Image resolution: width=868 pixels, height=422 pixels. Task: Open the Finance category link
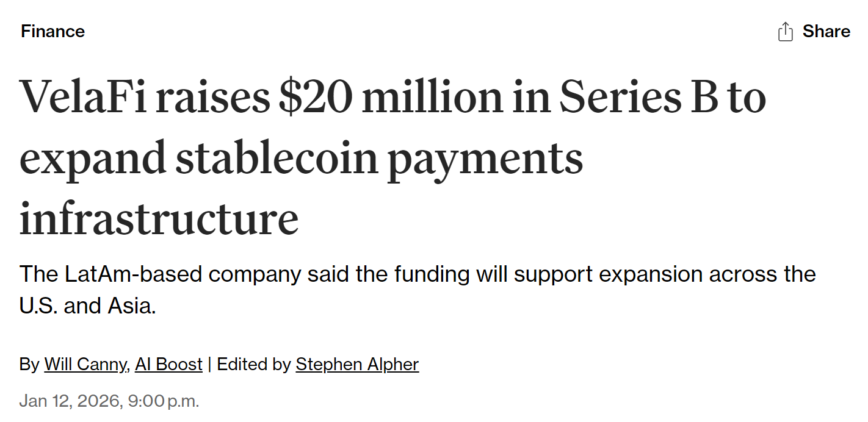[x=53, y=32]
